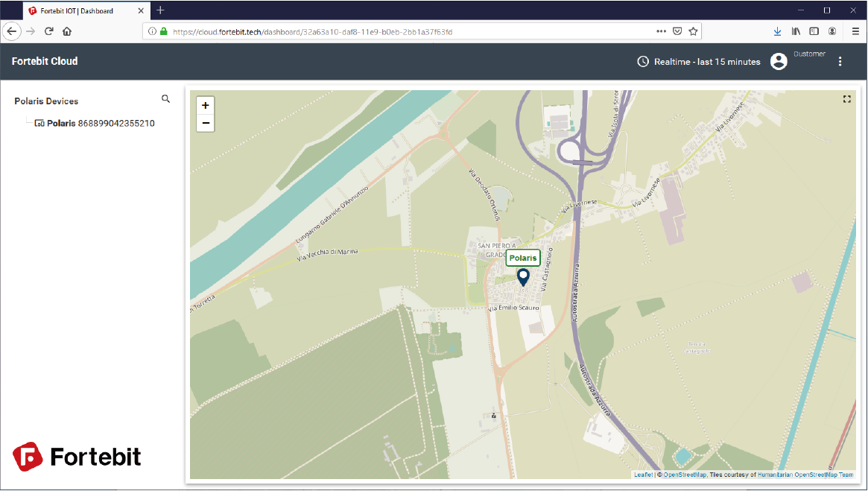The width and height of the screenshot is (868, 491).
Task: Show site information icon in address bar
Action: [x=152, y=31]
